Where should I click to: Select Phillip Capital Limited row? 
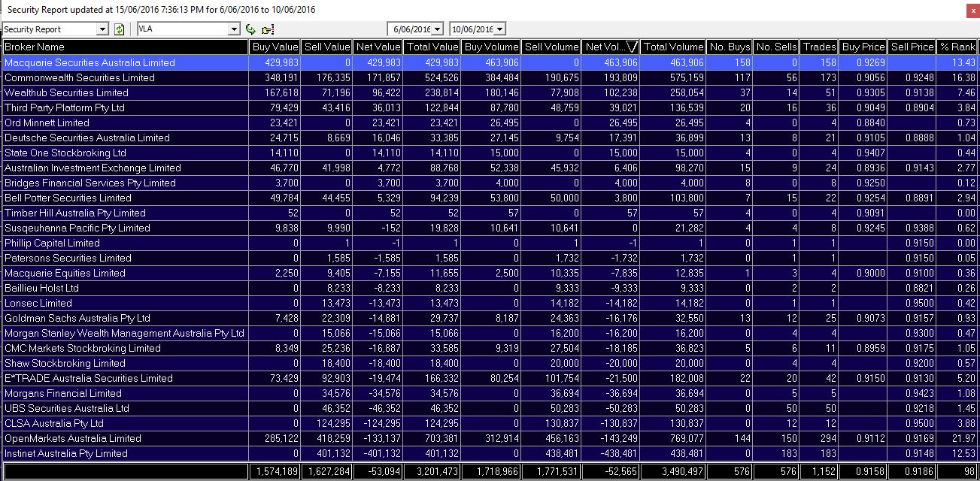pyautogui.click(x=490, y=243)
